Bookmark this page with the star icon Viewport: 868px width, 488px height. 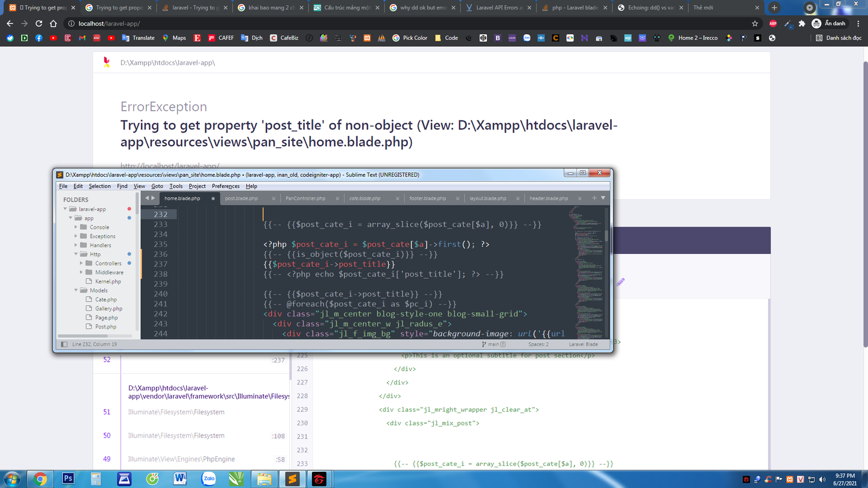(x=755, y=24)
